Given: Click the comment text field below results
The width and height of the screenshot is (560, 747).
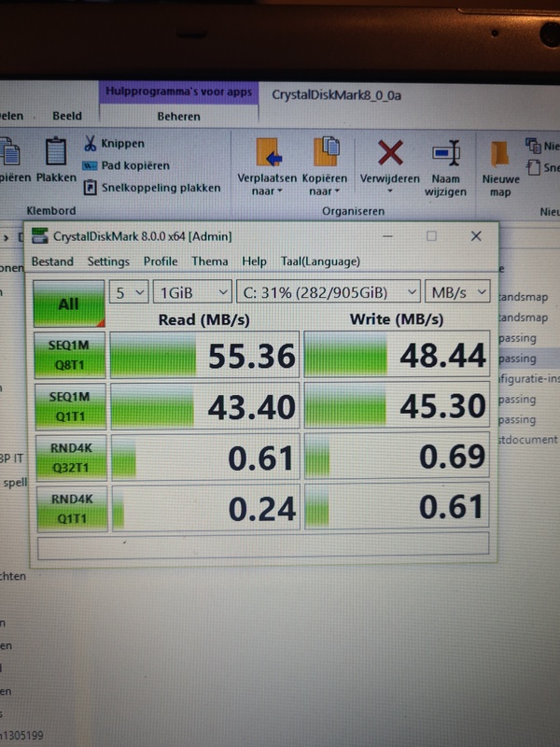Looking at the screenshot, I should click(x=263, y=544).
